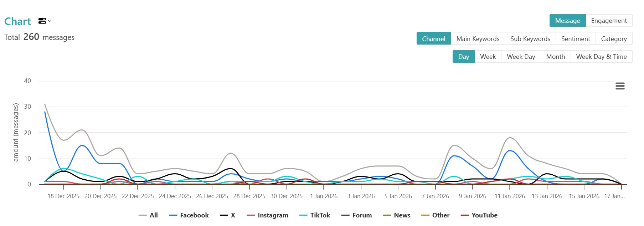This screenshot has height=226, width=644.
Task: Click the Channel grouping tab
Action: pyautogui.click(x=433, y=38)
